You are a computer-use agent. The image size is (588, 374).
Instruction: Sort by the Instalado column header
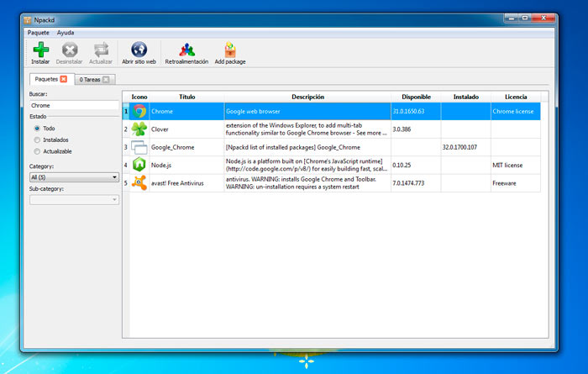[465, 97]
